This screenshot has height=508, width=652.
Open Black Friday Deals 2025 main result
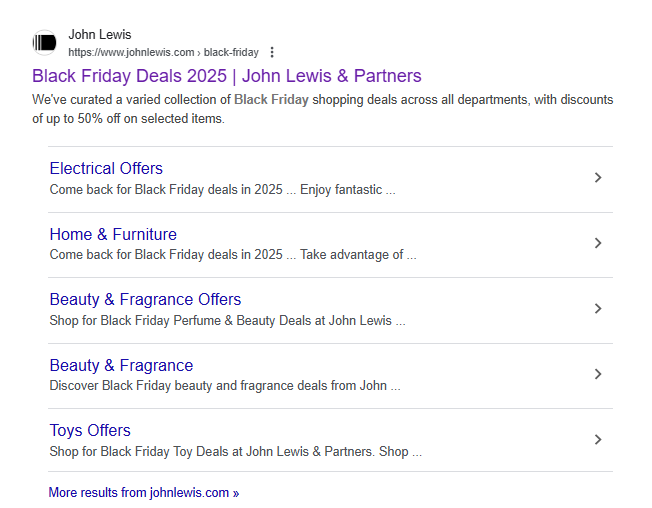click(x=227, y=76)
